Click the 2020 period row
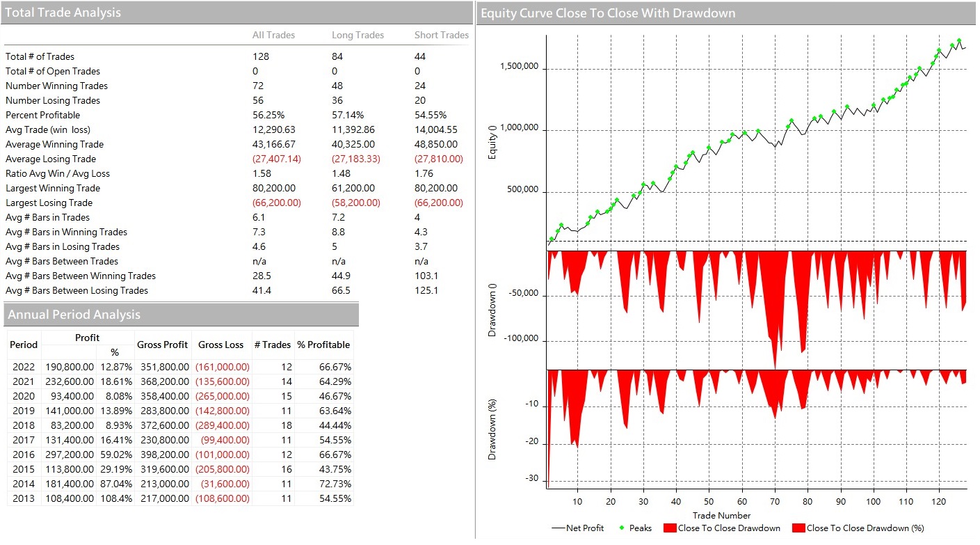This screenshot has height=545, width=980. [180, 397]
